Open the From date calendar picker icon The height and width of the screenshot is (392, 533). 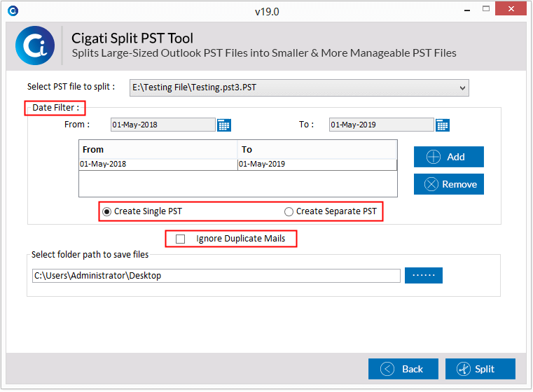pos(223,125)
